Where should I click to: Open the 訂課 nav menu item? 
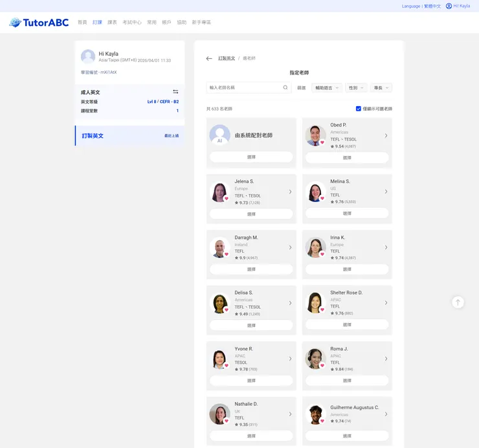click(97, 22)
